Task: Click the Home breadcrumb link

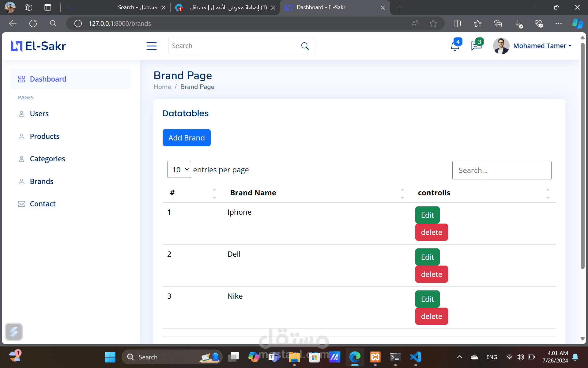Action: (162, 87)
